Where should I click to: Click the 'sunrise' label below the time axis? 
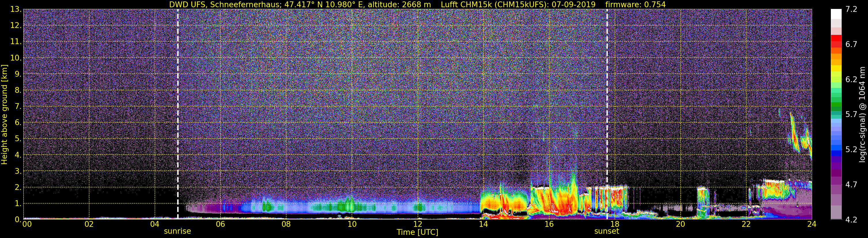(x=177, y=231)
